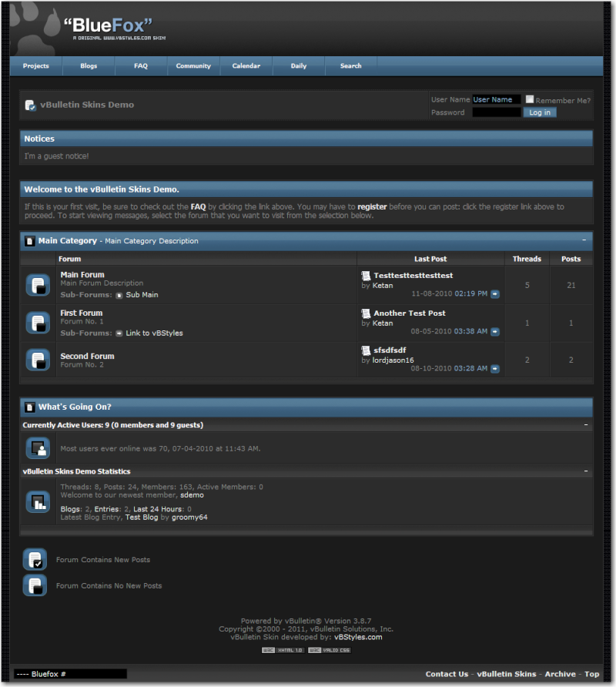Viewport: 616px width, 687px height.
Task: View user lordjason16's profile
Action: point(393,360)
